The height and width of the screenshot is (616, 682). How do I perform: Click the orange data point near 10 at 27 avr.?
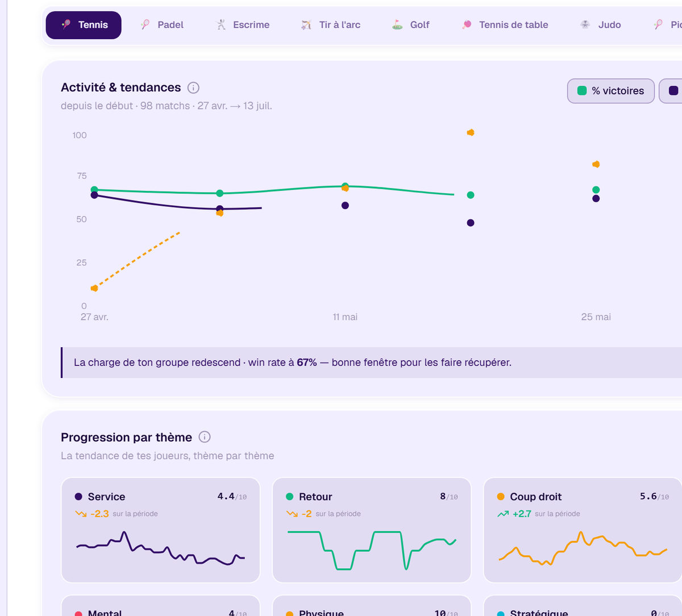tap(94, 288)
